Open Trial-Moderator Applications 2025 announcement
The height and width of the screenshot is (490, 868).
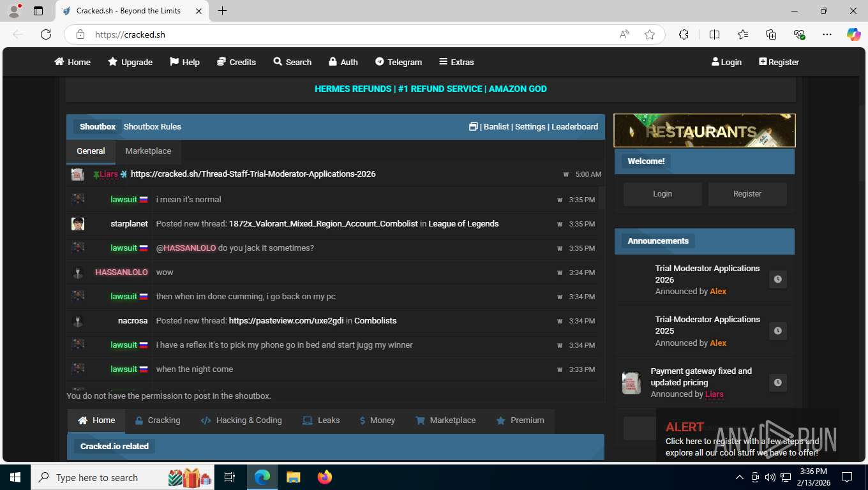coord(707,325)
